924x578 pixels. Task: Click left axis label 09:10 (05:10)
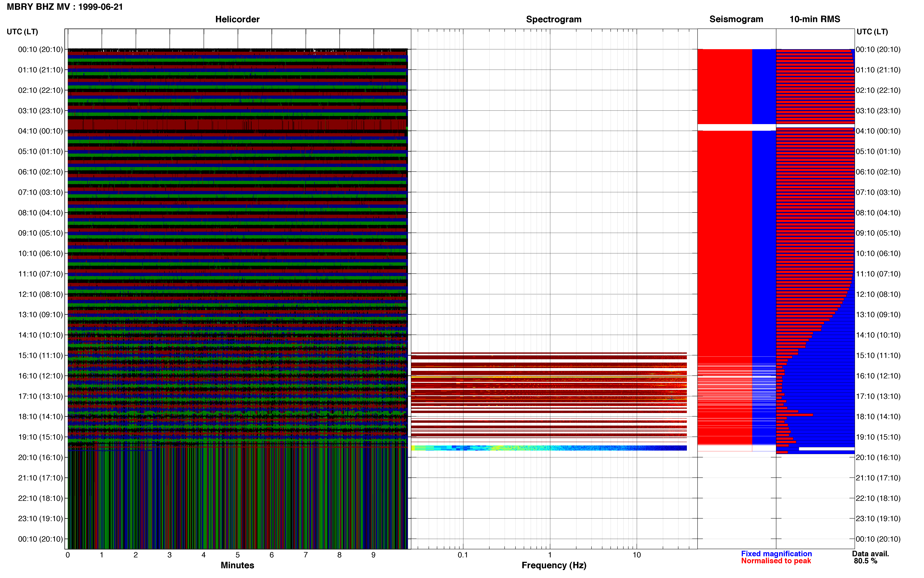41,233
